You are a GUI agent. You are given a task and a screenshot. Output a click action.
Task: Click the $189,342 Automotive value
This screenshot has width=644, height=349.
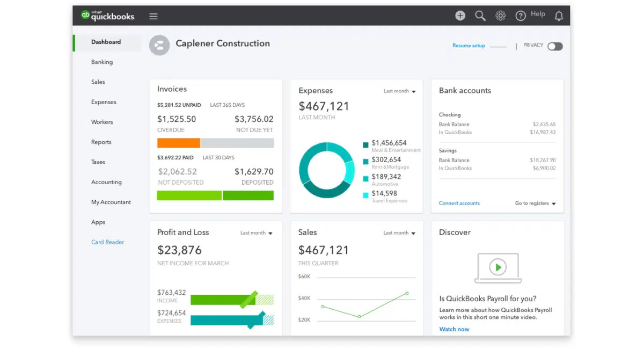pos(386,177)
